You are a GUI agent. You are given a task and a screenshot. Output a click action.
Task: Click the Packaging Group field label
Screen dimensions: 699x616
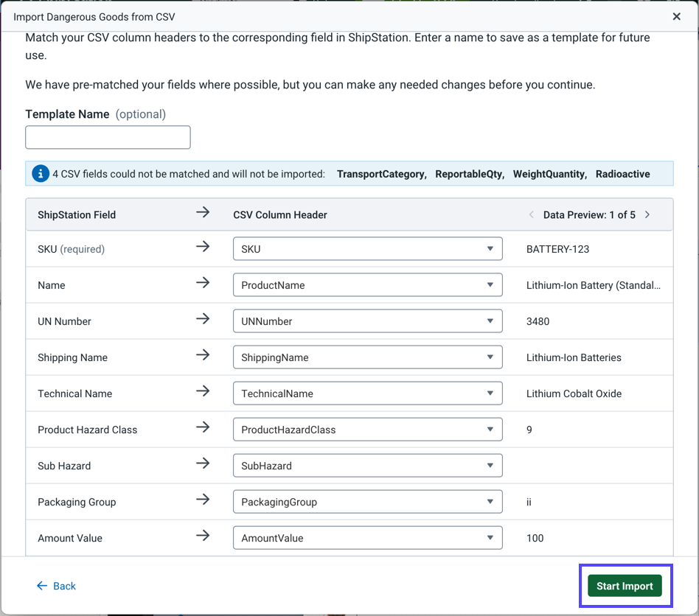point(77,502)
